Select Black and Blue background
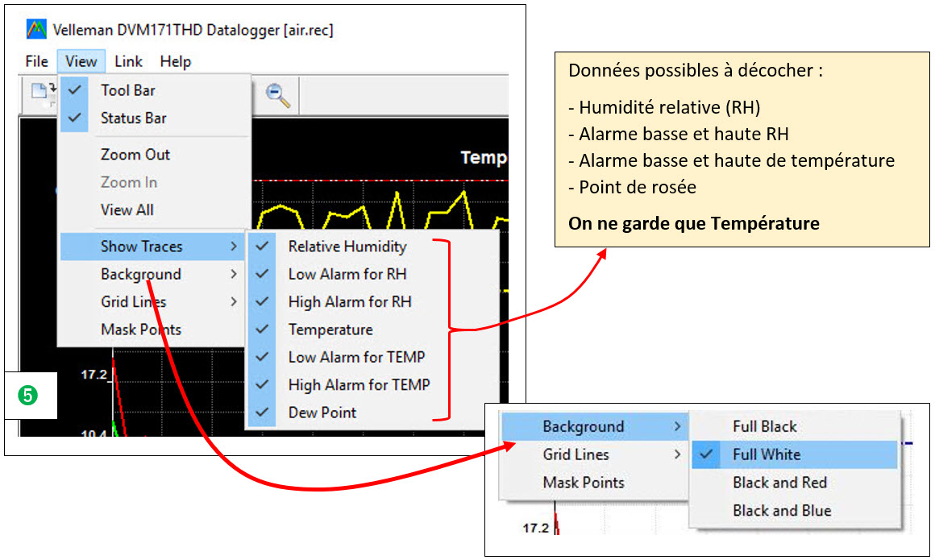935x560 pixels. click(781, 510)
